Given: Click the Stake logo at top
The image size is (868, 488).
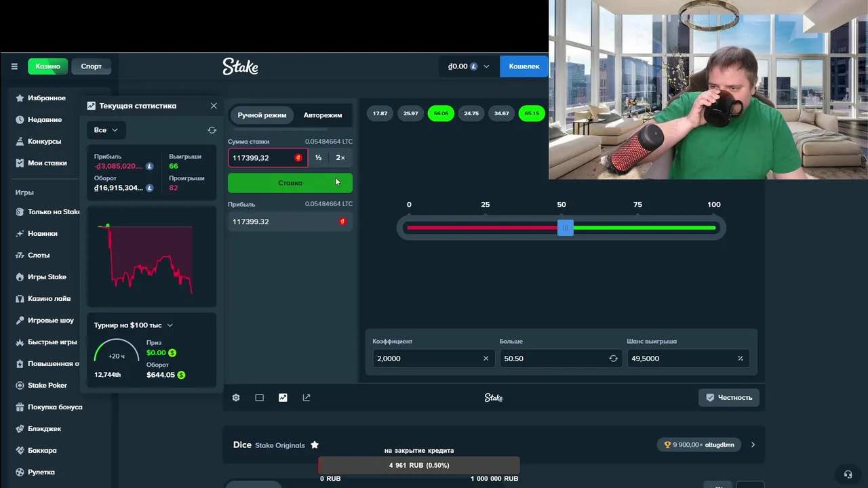Looking at the screenshot, I should click(x=240, y=66).
